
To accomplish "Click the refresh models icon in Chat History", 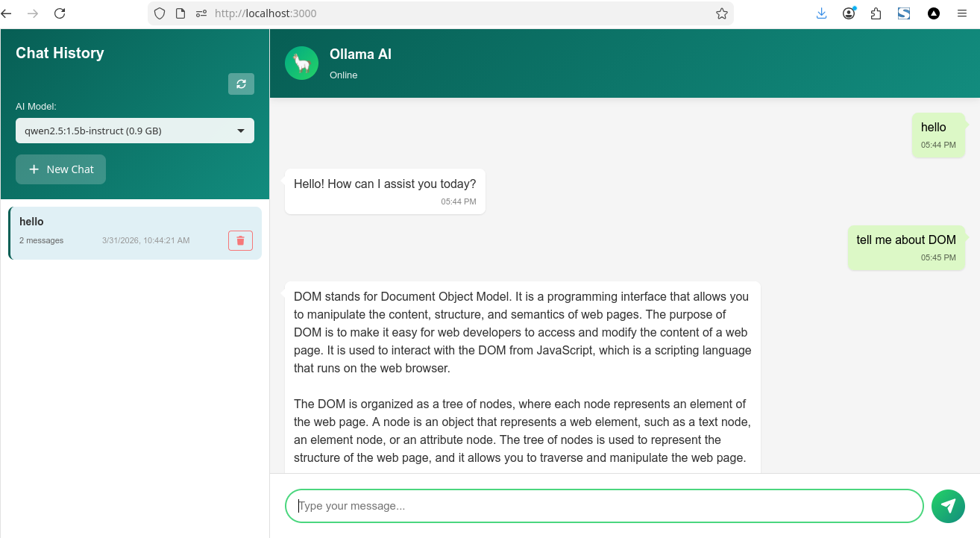I will point(240,84).
